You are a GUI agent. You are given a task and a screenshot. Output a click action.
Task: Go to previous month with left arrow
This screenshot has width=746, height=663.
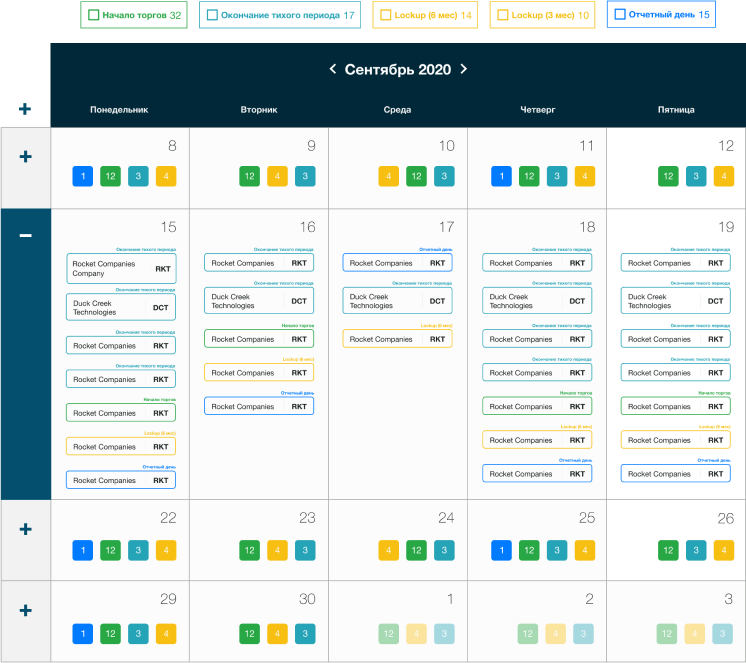point(333,70)
